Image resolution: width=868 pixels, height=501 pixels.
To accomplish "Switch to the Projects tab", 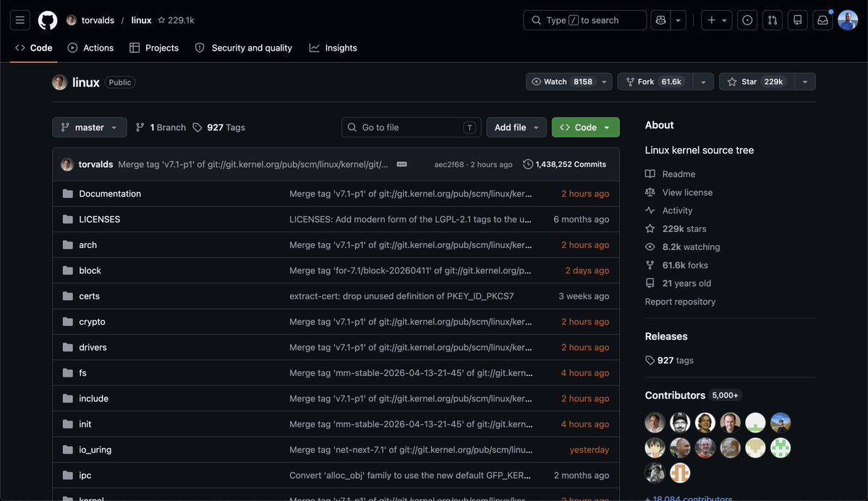I will pos(154,48).
